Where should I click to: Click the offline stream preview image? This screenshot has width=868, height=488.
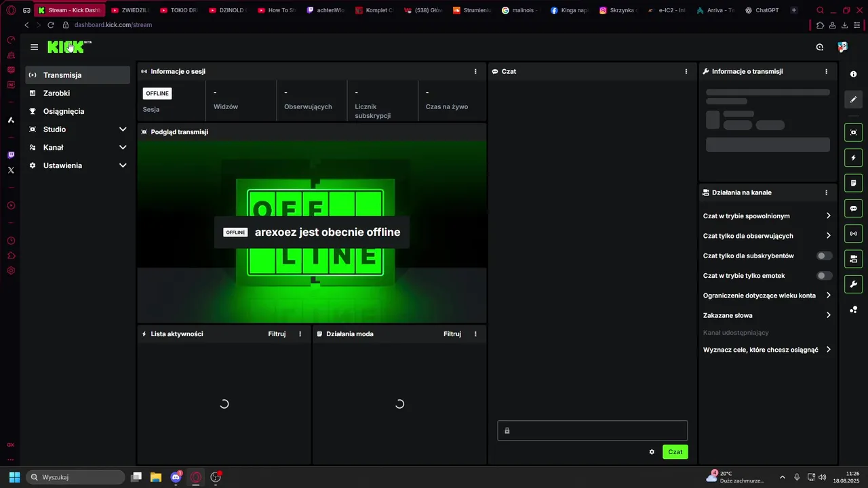tap(312, 232)
